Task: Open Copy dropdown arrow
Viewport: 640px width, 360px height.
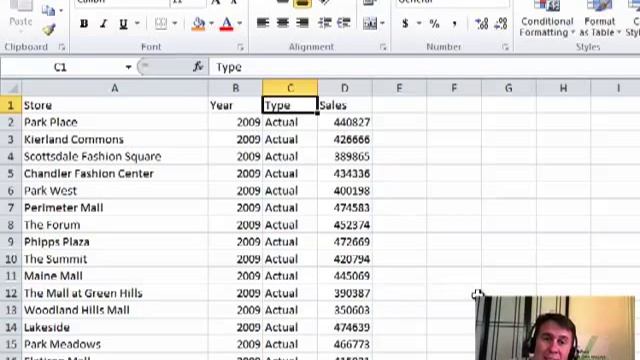Action: pyautogui.click(x=61, y=10)
